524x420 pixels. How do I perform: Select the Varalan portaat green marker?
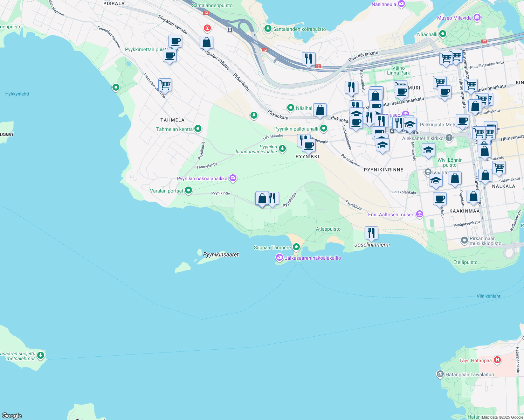point(188,190)
